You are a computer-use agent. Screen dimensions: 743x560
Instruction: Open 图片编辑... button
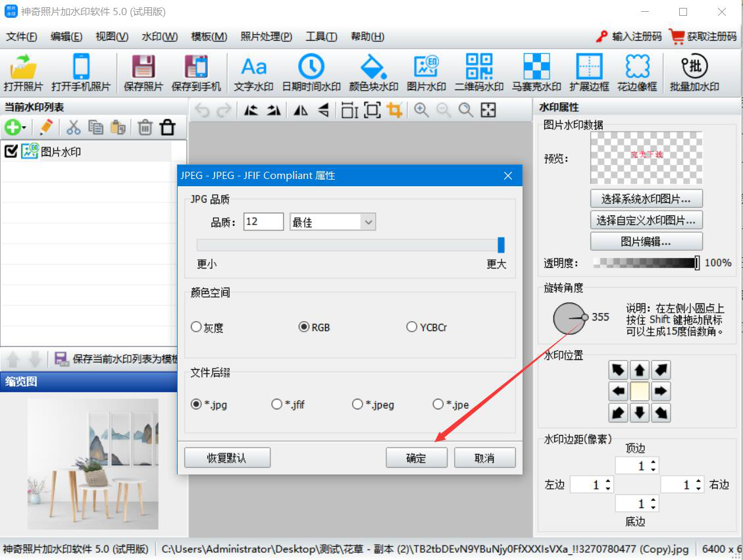point(646,242)
